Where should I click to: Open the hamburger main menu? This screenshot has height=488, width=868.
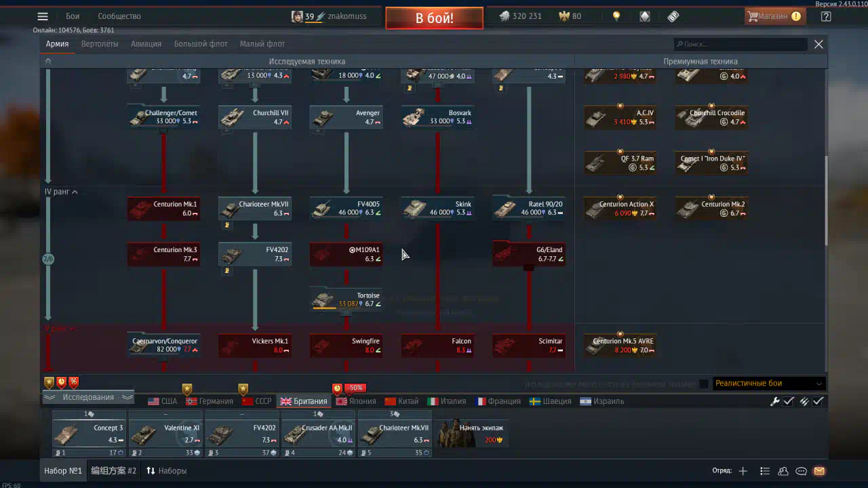[43, 16]
